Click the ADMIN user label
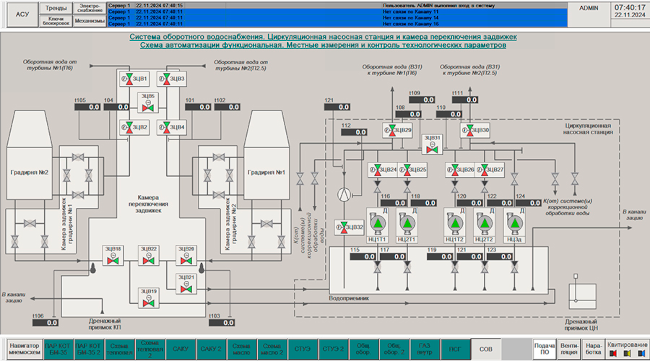The height and width of the screenshot is (361, 650). (x=589, y=8)
